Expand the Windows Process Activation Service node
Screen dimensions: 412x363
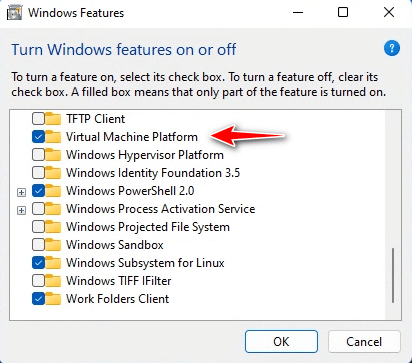22,210
